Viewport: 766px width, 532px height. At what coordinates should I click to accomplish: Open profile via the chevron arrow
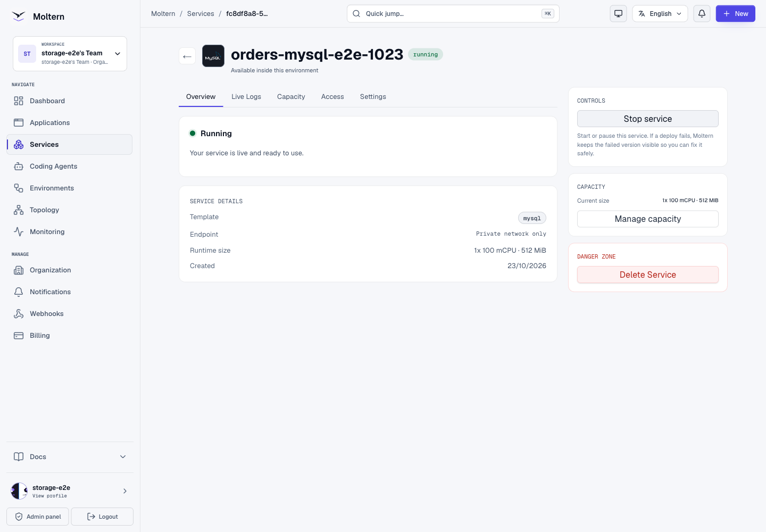[x=125, y=491]
